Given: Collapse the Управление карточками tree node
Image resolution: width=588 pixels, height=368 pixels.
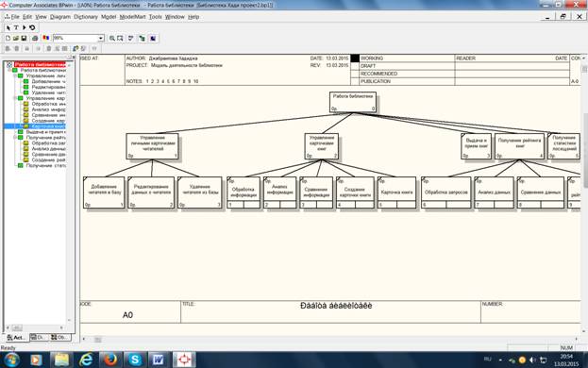Looking at the screenshot, I should (15, 98).
